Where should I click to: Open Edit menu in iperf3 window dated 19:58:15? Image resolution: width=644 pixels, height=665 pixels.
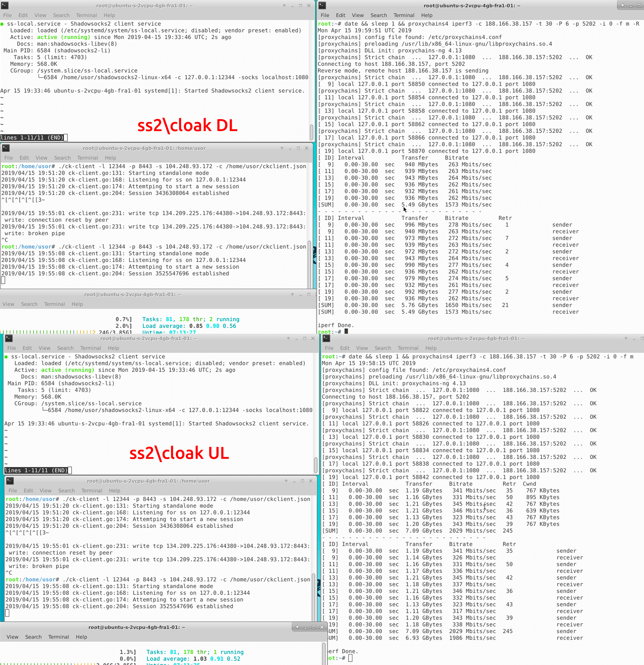pyautogui.click(x=345, y=348)
